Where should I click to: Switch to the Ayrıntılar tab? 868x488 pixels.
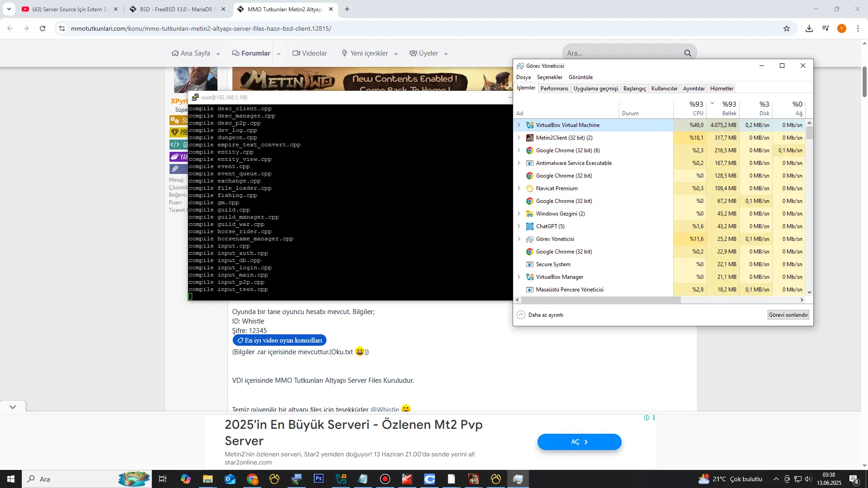[x=693, y=89]
